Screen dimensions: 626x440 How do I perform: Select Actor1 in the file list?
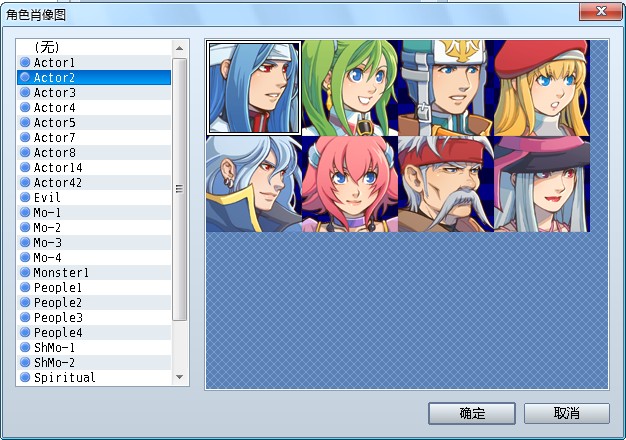[94, 62]
